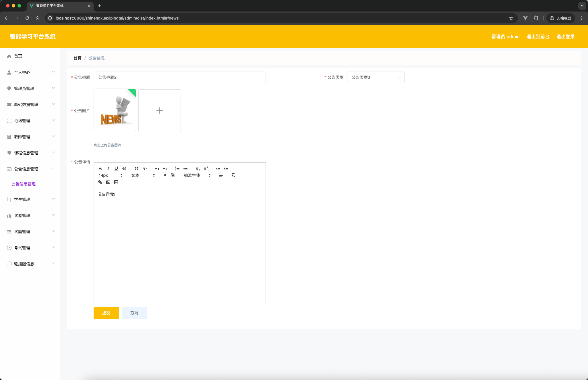Click 管理员 admin in header
Viewport: 588px width, 380px height.
coord(505,37)
